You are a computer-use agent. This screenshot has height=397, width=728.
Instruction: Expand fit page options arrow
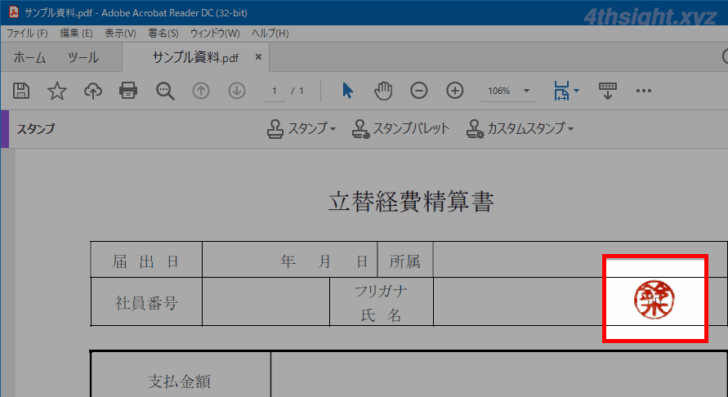(x=577, y=91)
